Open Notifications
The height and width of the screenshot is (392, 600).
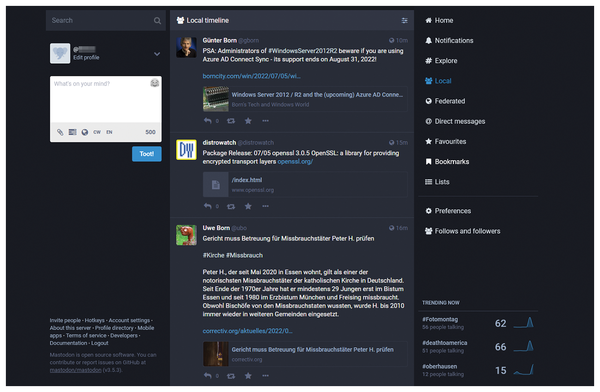tap(449, 41)
